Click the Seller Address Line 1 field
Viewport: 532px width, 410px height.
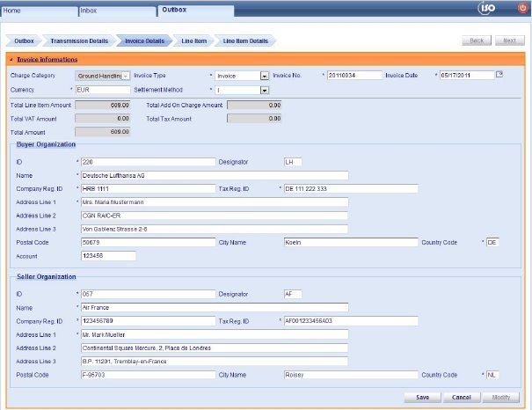click(215, 334)
